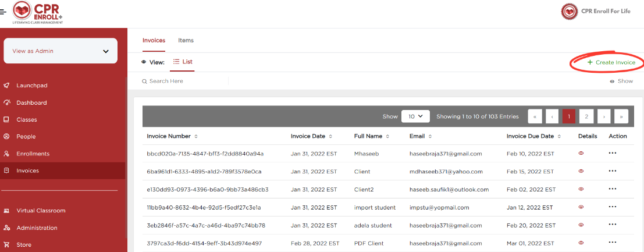Open CPR Enroll For Life profile avatar
Image resolution: width=644 pixels, height=252 pixels.
click(570, 12)
